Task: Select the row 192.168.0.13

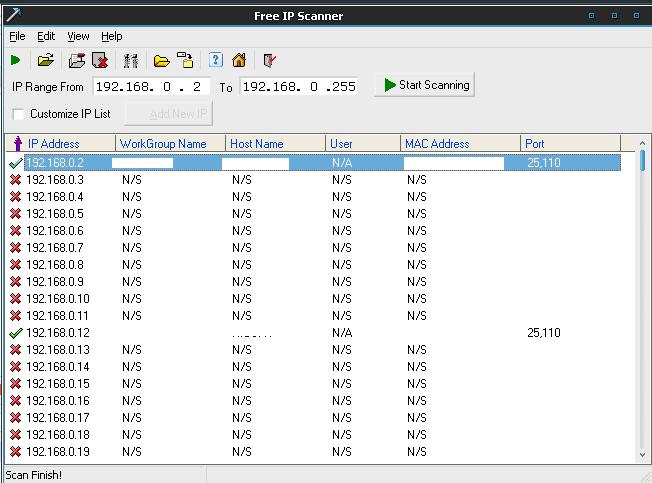Action: click(314, 350)
